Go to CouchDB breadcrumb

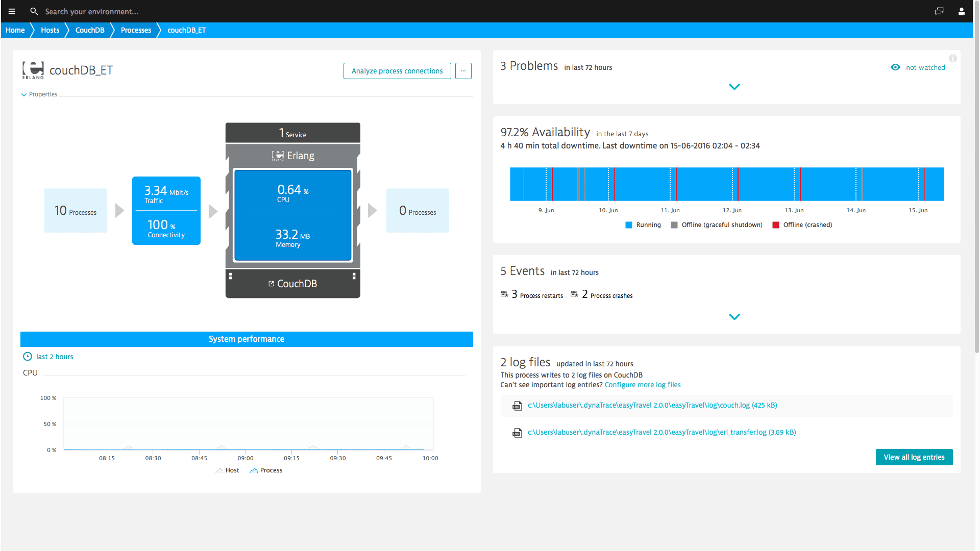(x=90, y=30)
